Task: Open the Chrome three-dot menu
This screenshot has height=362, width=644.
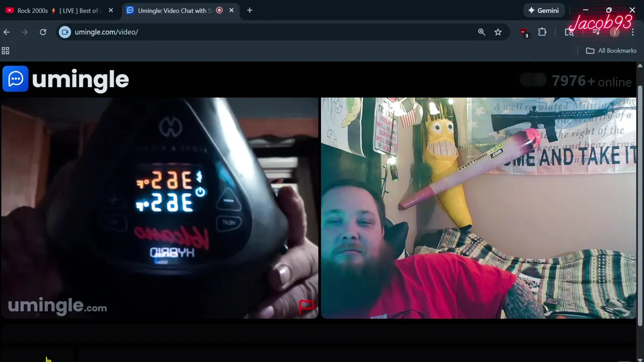Action: coord(632,32)
